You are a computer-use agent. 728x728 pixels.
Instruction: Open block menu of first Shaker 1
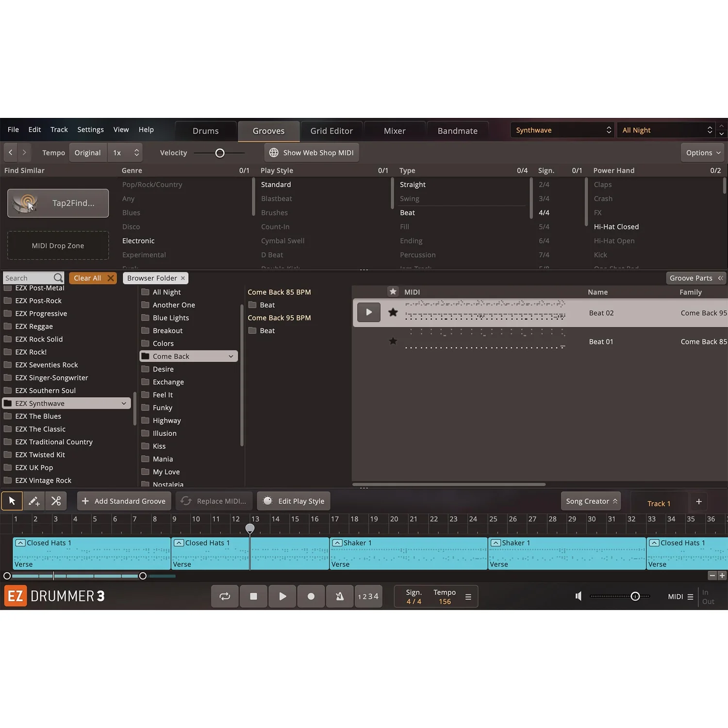[x=337, y=543]
